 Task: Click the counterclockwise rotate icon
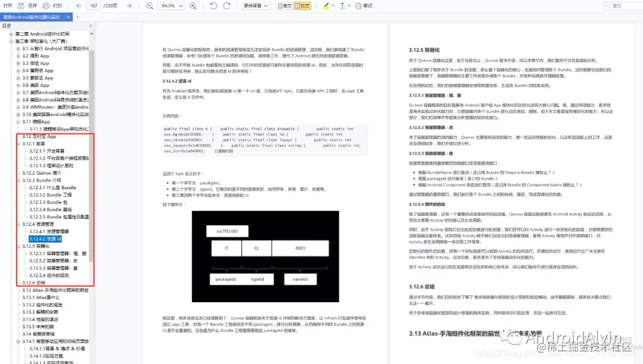point(213,5)
